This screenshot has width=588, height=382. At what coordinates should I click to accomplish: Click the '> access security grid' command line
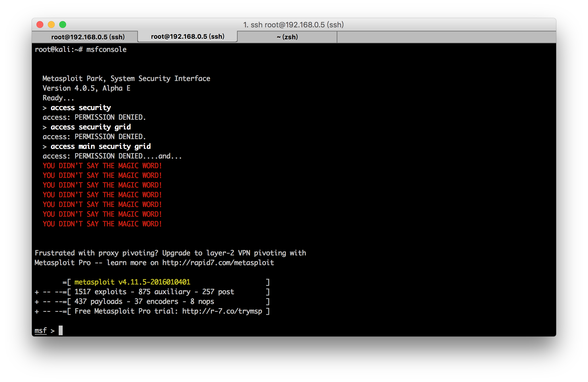tap(87, 127)
